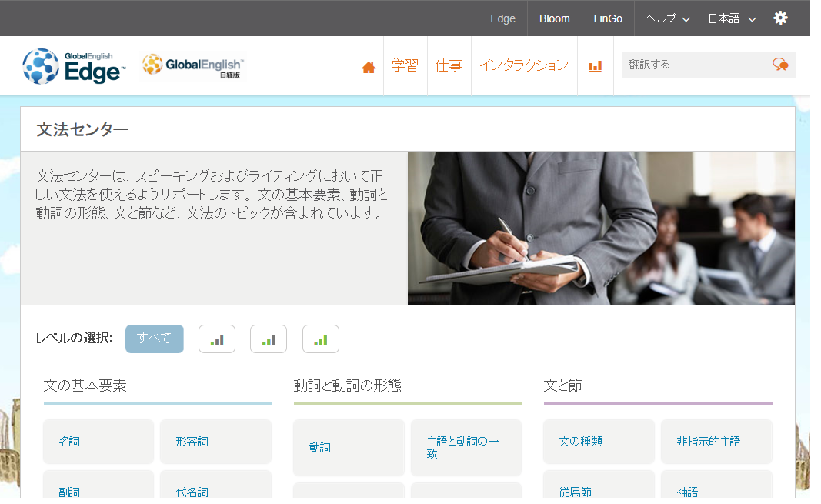
Task: Switch to the Bloom tab
Action: tap(555, 18)
